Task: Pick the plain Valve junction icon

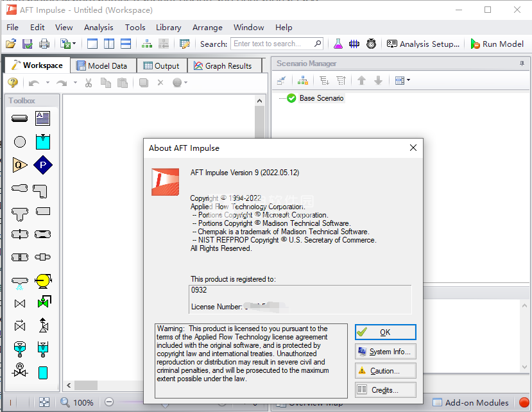Action: click(20, 304)
